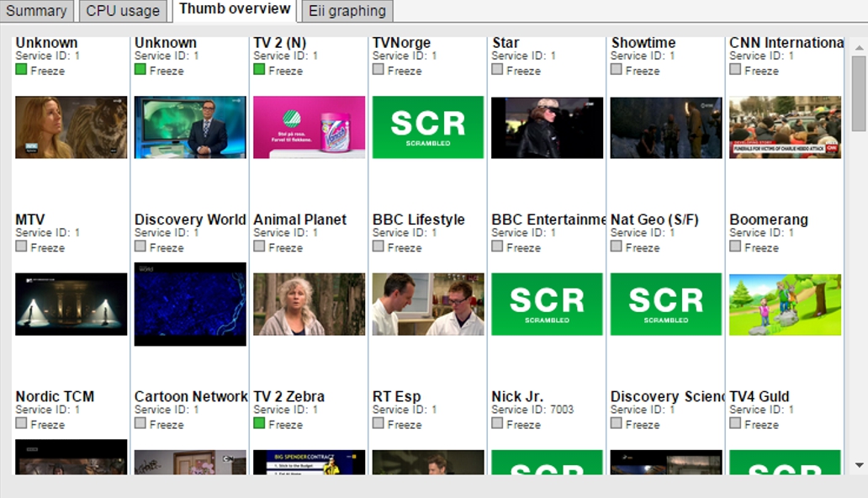Image resolution: width=868 pixels, height=498 pixels.
Task: Enable Freeze for Nat Geo (S/F)
Action: coord(617,246)
